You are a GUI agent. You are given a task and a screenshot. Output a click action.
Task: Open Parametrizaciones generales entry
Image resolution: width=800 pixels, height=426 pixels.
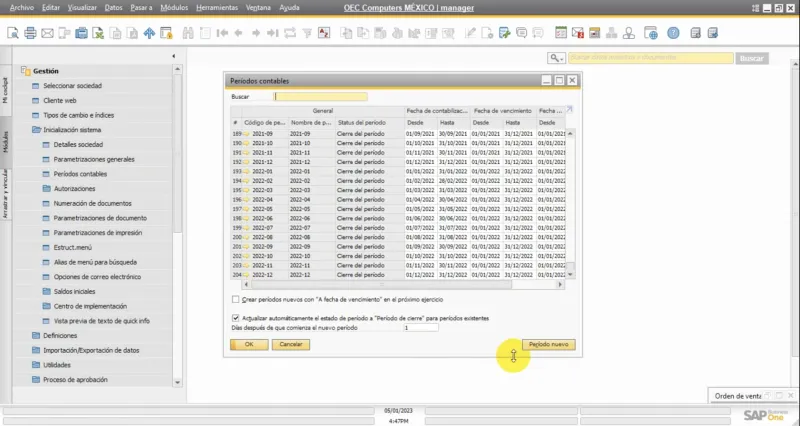[x=94, y=159]
